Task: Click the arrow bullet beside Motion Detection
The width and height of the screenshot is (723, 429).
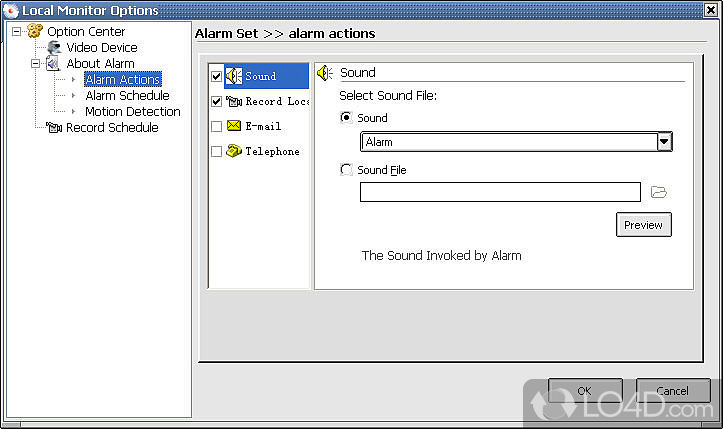Action: pos(73,111)
